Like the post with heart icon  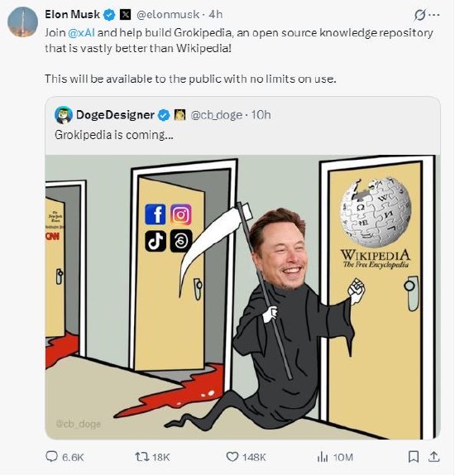tap(232, 457)
